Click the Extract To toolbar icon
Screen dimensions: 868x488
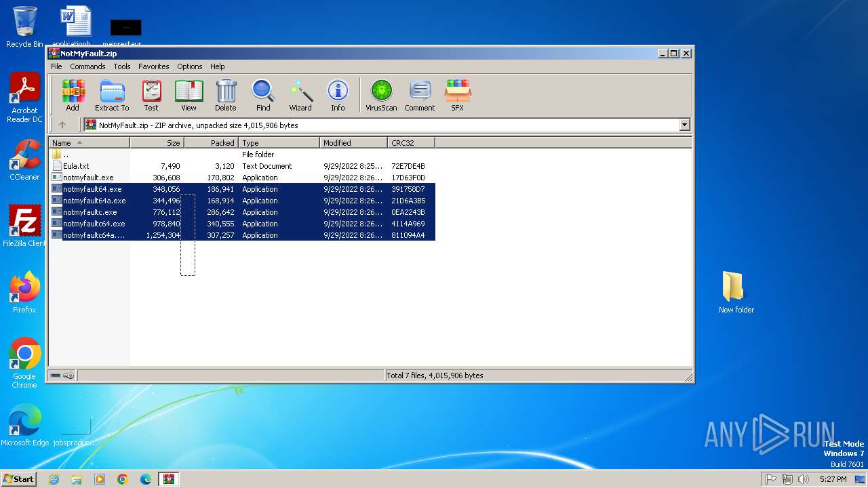point(112,96)
